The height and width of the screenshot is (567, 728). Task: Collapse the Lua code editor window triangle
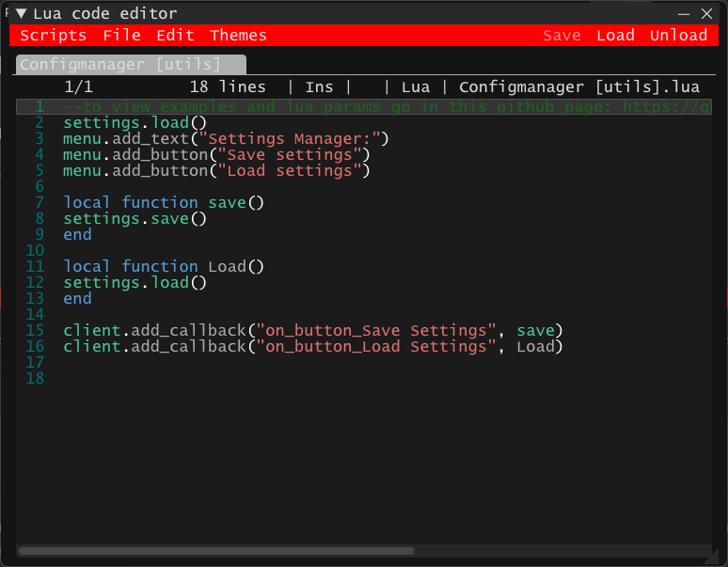(x=21, y=13)
